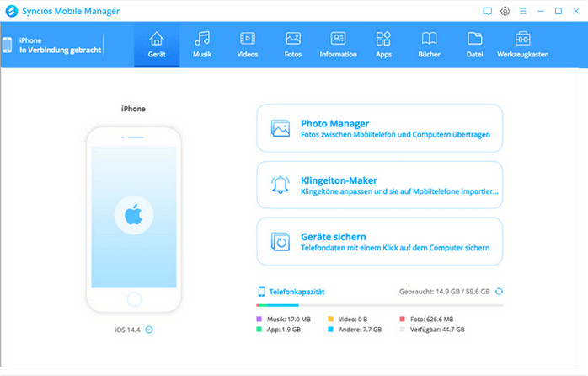This screenshot has width=588, height=376.
Task: Open the Information tab
Action: click(x=339, y=45)
